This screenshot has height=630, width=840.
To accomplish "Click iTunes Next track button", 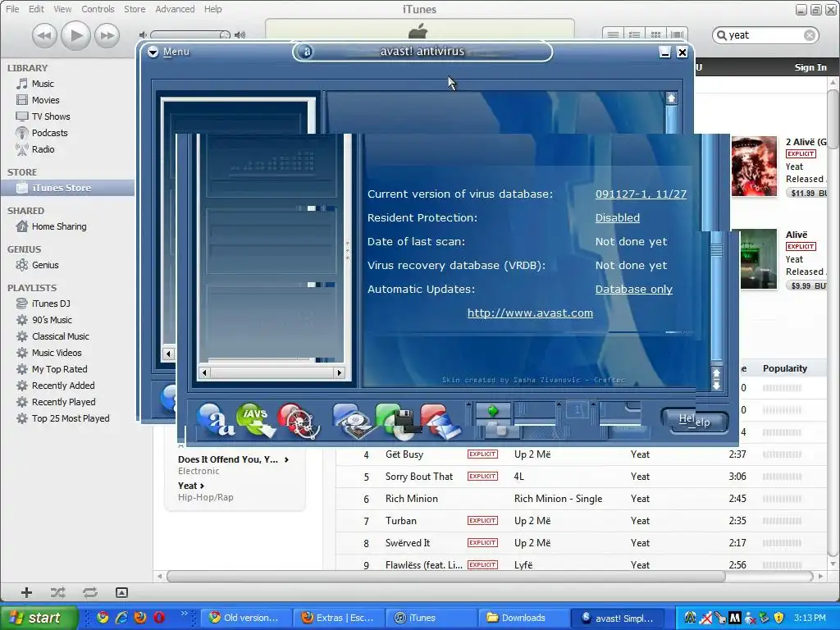I will click(x=107, y=36).
